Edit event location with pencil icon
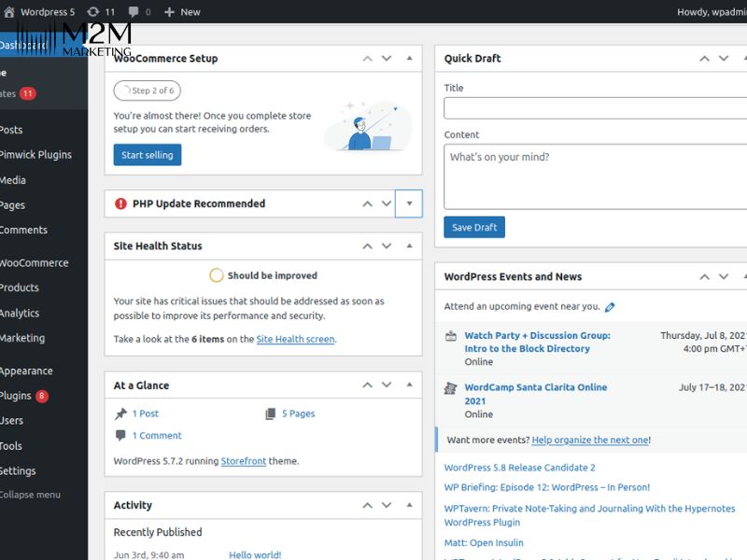747x560 pixels. click(x=610, y=307)
